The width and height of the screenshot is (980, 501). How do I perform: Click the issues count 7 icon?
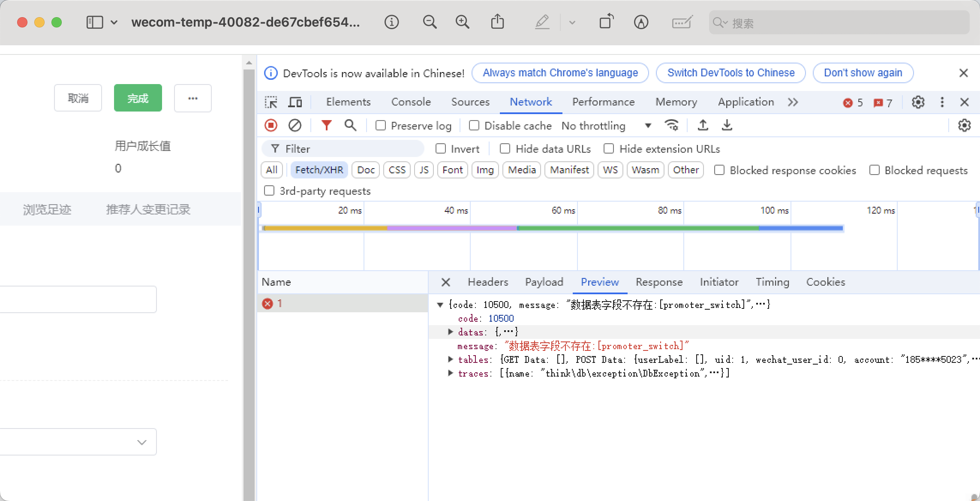coord(883,103)
